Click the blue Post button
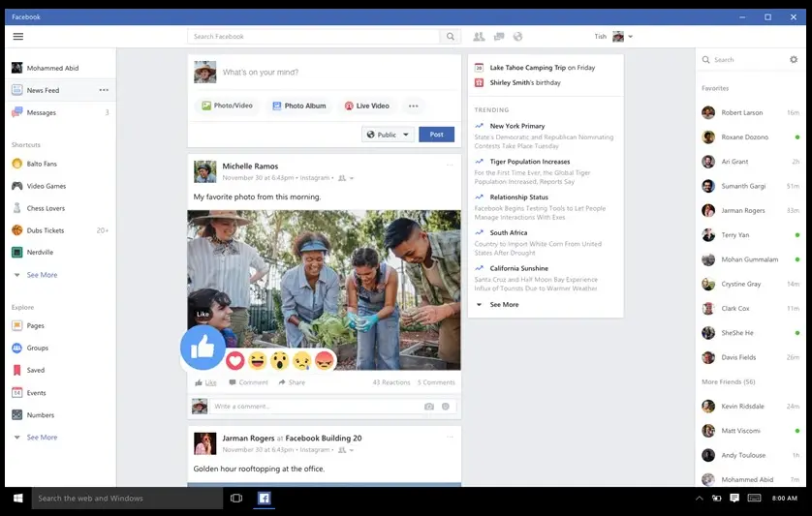The image size is (812, 516). coord(436,135)
